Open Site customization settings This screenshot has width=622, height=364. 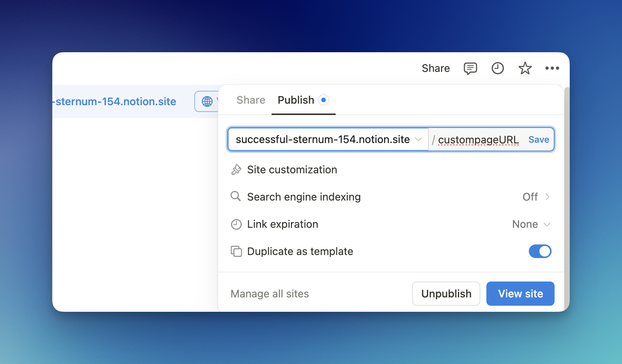pos(391,170)
